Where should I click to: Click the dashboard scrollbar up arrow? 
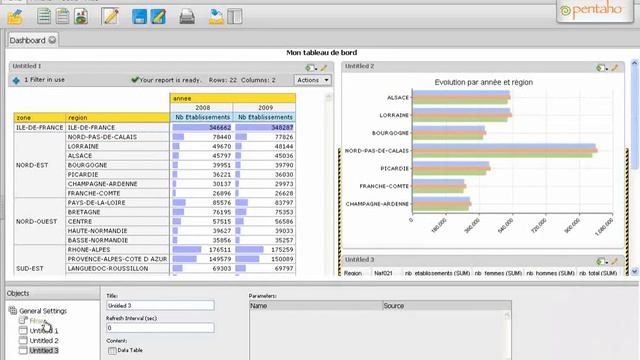point(634,63)
